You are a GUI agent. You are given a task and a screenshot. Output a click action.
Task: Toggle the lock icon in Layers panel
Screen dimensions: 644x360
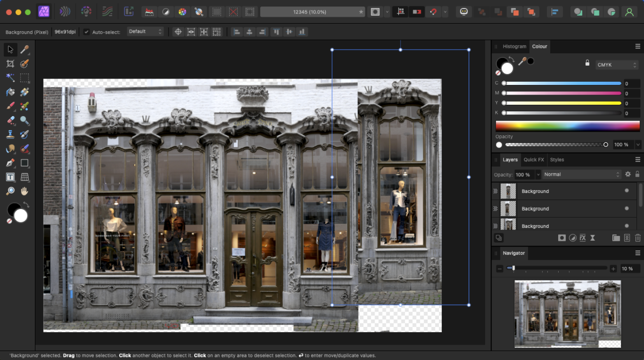638,174
